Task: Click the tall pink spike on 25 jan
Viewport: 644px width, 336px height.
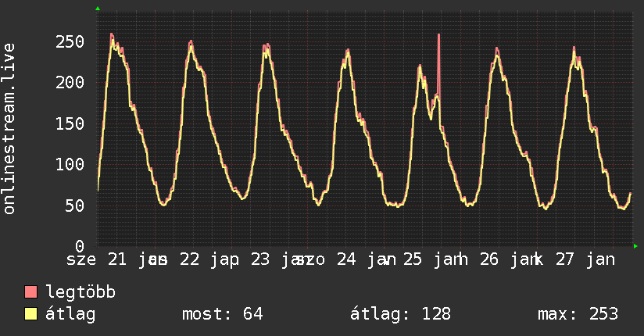Action: [438, 66]
